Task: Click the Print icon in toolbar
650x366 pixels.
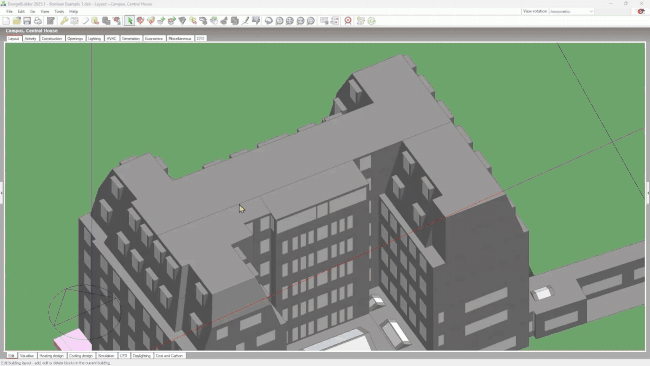Action: [38, 21]
